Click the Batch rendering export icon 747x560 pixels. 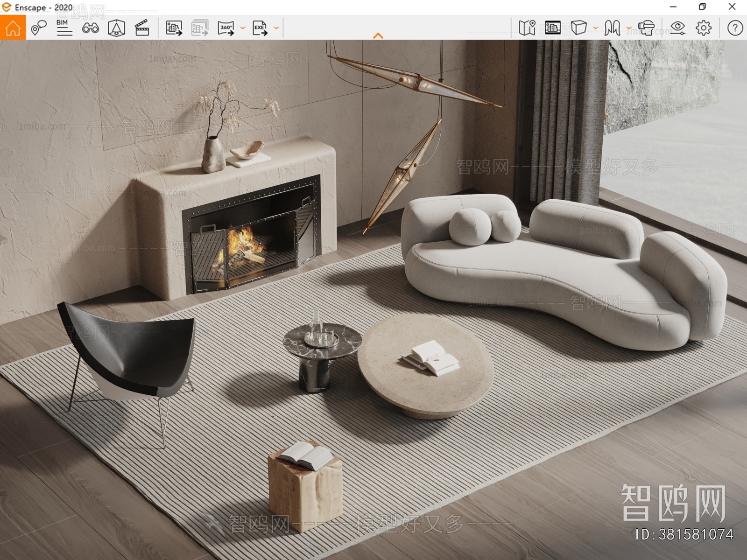click(200, 28)
